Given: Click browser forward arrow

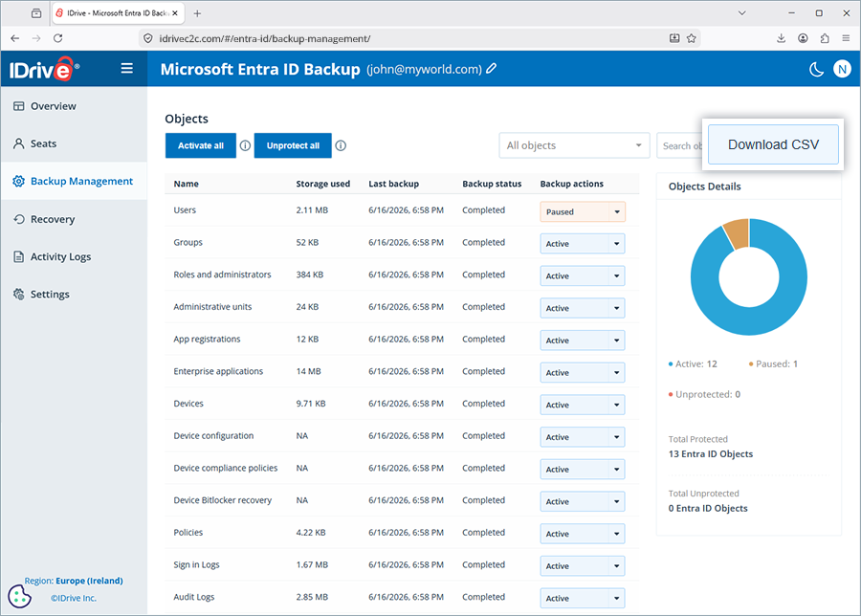Looking at the screenshot, I should click(x=36, y=38).
